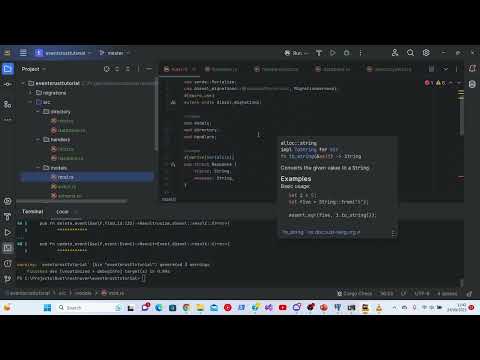Viewport: 480px width, 360px height.
Task: Open the AI assistant icon on right sidebar
Action: click(472, 84)
